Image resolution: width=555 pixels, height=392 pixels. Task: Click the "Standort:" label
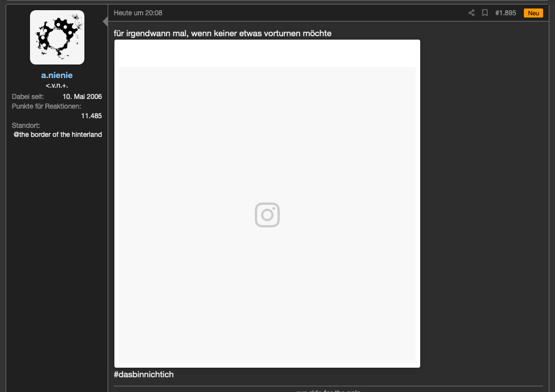[25, 125]
